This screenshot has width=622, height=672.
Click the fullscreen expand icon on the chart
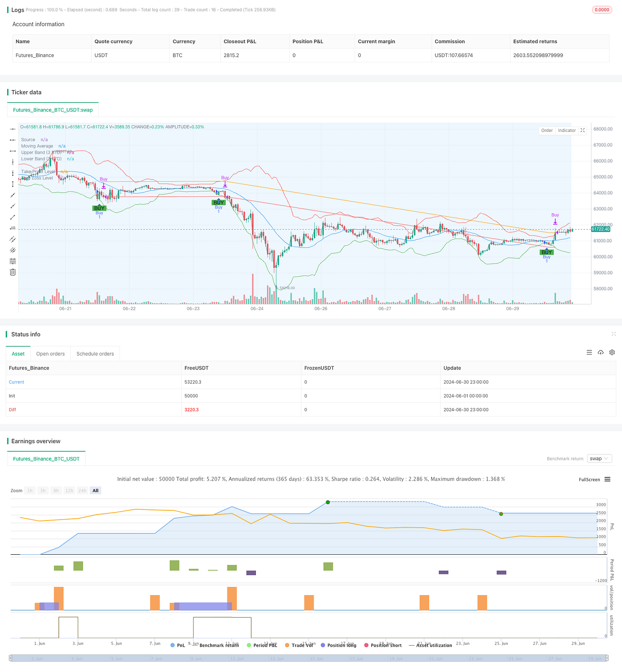click(582, 130)
